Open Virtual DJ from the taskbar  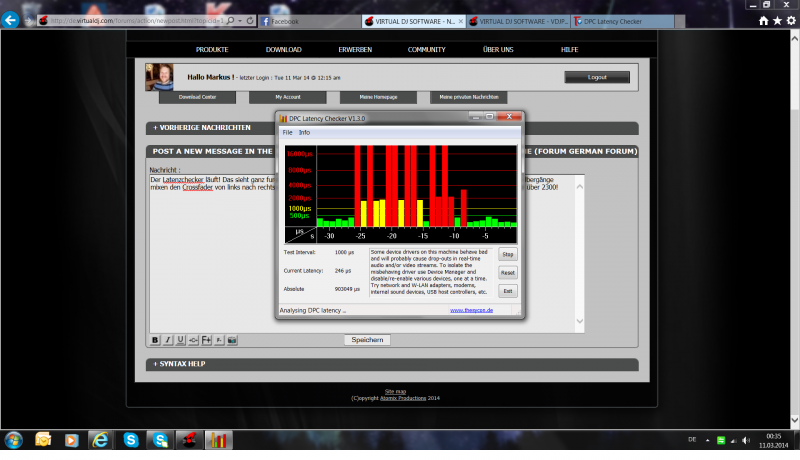(x=189, y=440)
